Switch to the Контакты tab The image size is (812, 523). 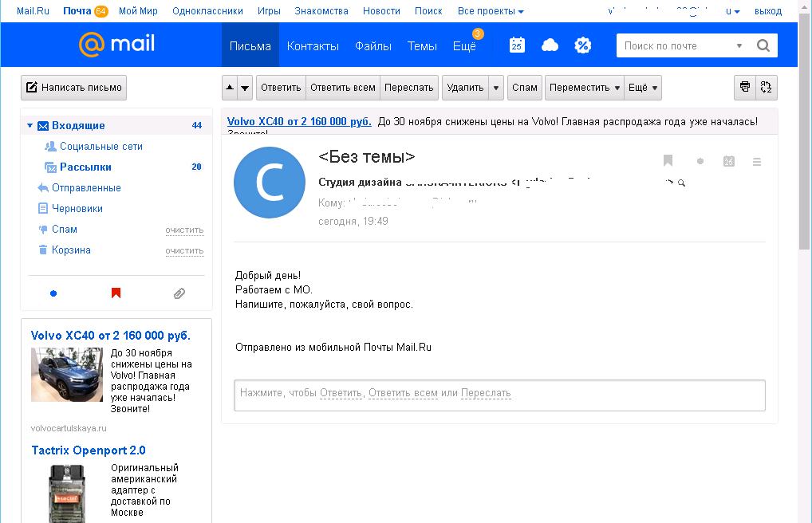313,46
